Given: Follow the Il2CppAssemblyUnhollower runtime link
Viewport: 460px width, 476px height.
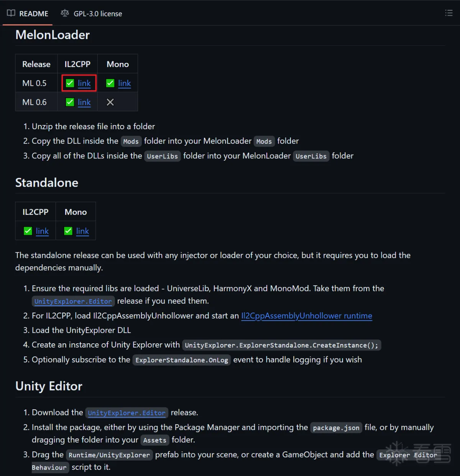Looking at the screenshot, I should pyautogui.click(x=307, y=316).
